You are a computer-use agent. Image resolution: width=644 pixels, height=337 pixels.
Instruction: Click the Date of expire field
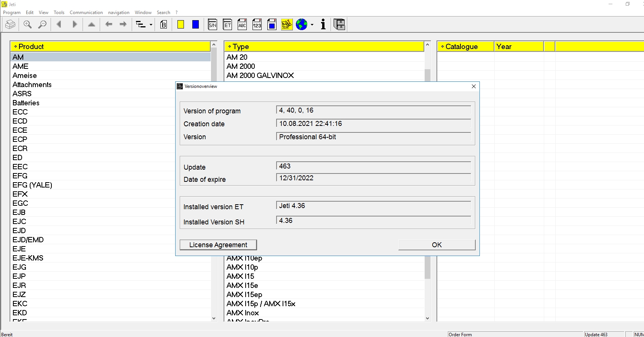point(374,178)
